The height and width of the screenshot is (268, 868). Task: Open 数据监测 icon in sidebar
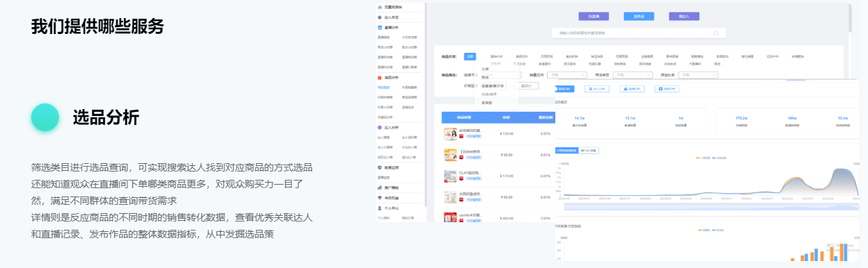(x=379, y=168)
